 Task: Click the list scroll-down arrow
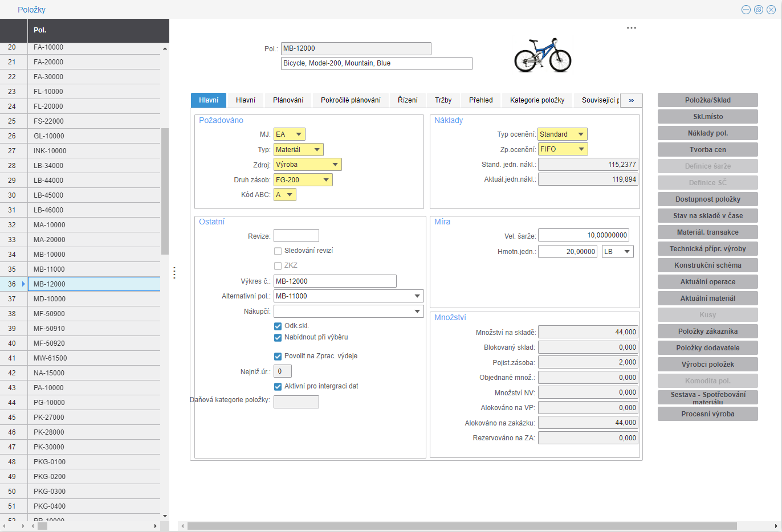pyautogui.click(x=165, y=516)
